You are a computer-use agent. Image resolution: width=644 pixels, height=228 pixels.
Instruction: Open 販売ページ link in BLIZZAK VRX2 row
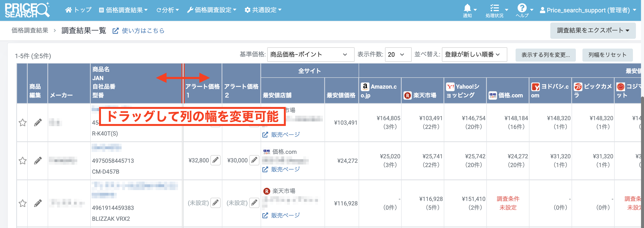[281, 215]
